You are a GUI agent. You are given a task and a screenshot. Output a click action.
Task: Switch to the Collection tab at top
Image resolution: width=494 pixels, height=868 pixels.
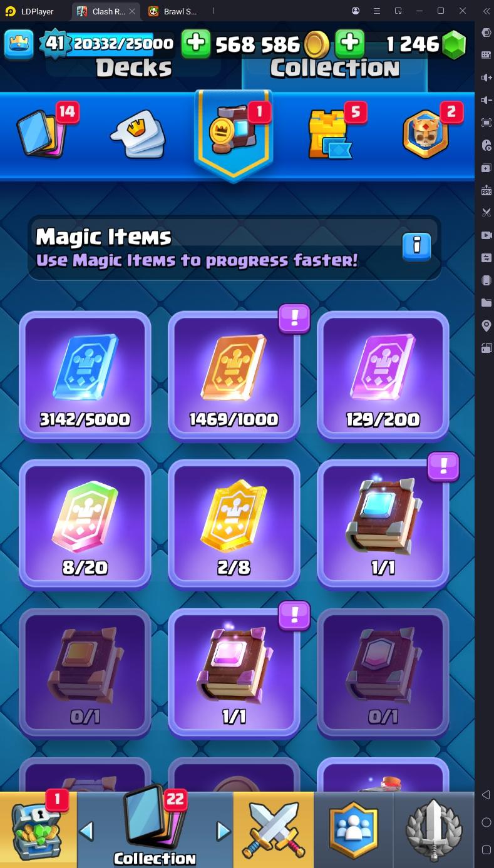tap(335, 68)
